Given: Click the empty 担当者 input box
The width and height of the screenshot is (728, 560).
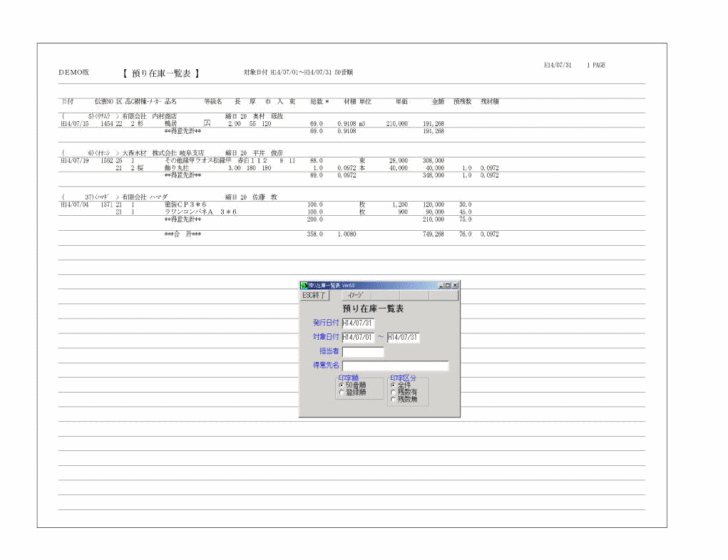Looking at the screenshot, I should click(x=363, y=352).
